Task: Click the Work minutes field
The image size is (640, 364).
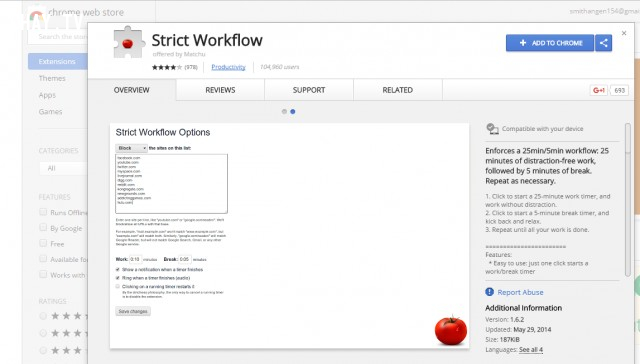Action: point(135,259)
